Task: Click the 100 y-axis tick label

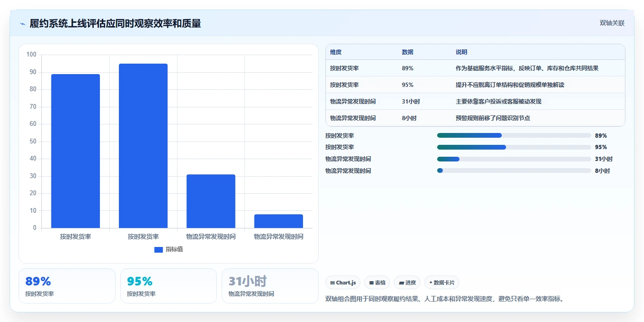Action: 31,55
